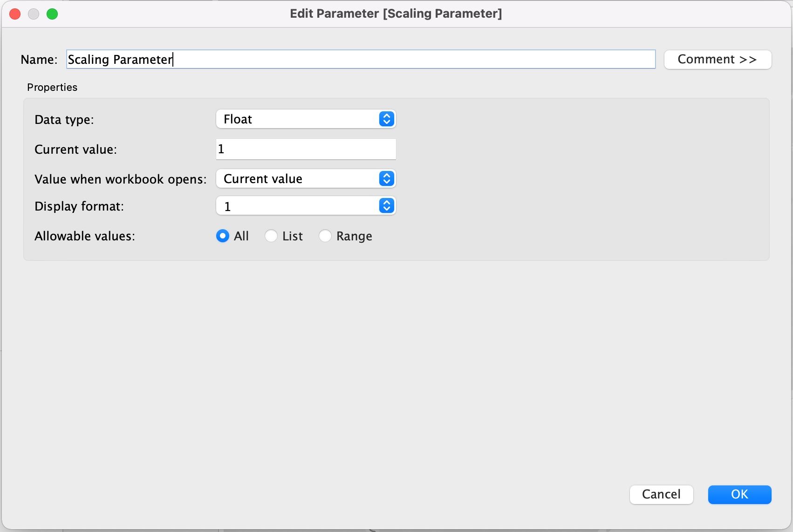Screen dimensions: 793x532
Task: Click into the Name text field
Action: point(361,60)
